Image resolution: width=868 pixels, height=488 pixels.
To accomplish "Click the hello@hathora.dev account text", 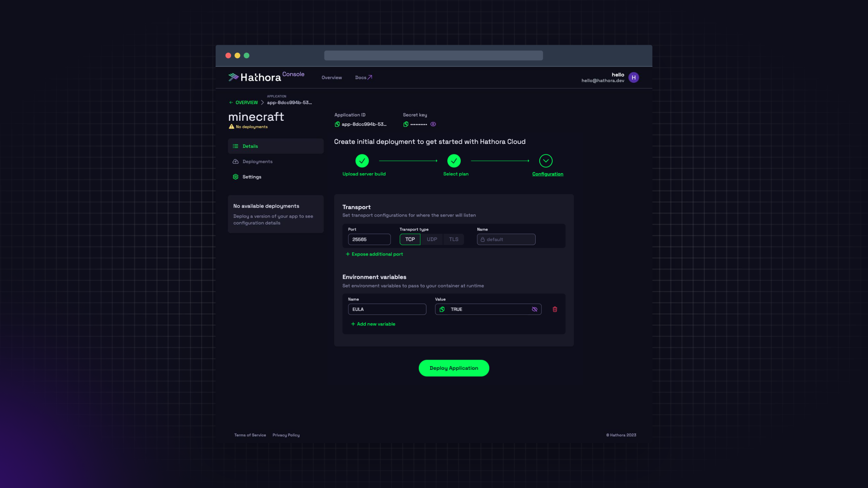I will 603,81.
